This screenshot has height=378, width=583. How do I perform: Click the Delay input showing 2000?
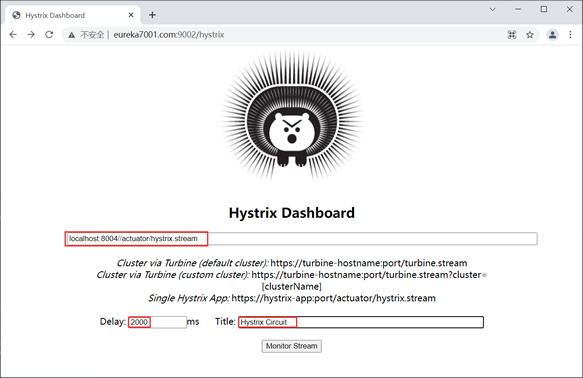[158, 322]
